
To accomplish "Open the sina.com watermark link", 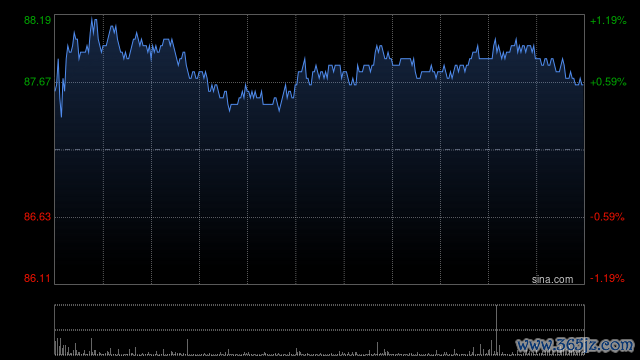I will pyautogui.click(x=552, y=280).
